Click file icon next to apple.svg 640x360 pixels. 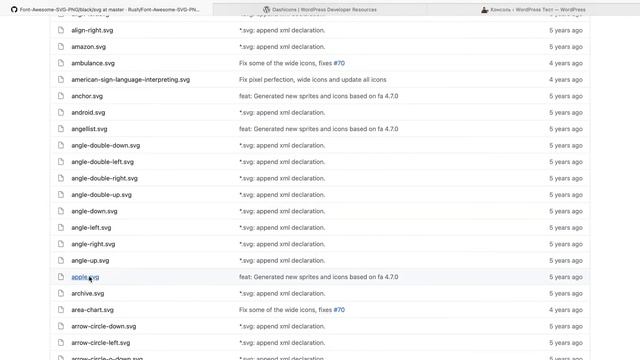click(61, 277)
